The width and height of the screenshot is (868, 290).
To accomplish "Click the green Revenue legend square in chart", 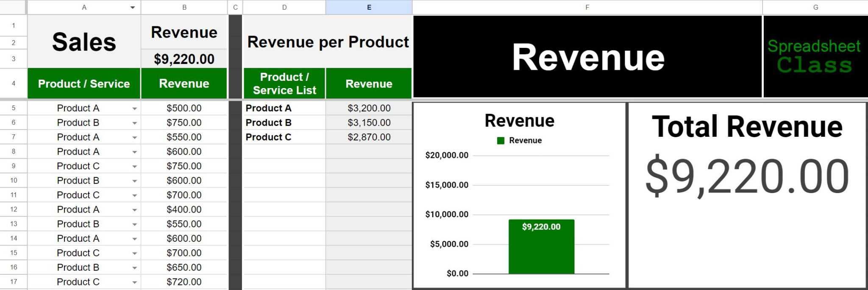I will pyautogui.click(x=501, y=141).
